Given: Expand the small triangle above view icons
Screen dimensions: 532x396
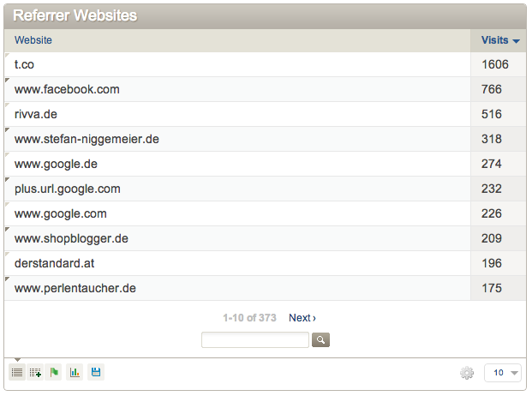Looking at the screenshot, I should 17,360.
